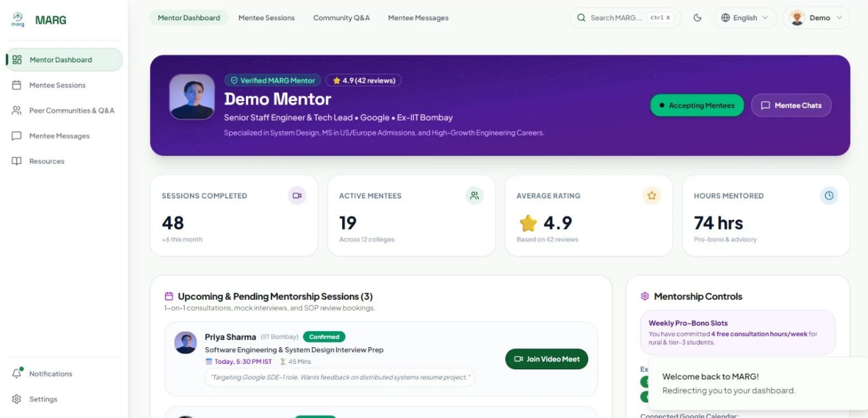Click the Active Mentees people icon
868x418 pixels.
point(474,196)
